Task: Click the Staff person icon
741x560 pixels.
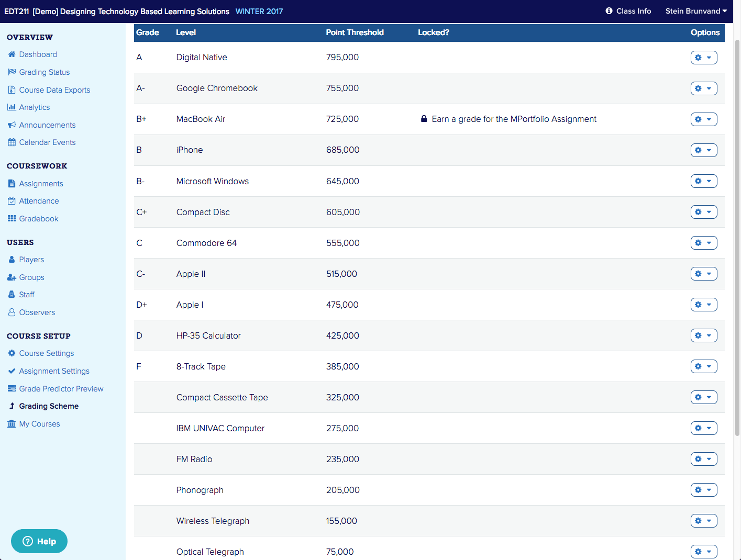Action: click(12, 295)
